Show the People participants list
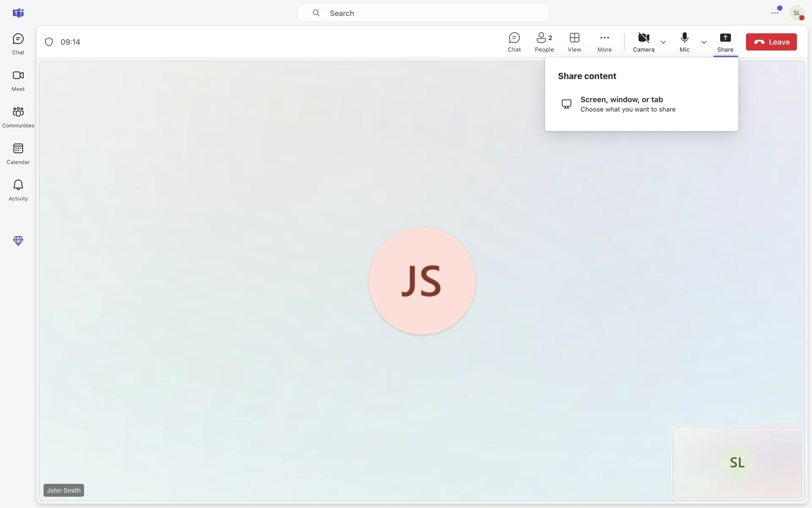The height and width of the screenshot is (508, 812). 544,42
